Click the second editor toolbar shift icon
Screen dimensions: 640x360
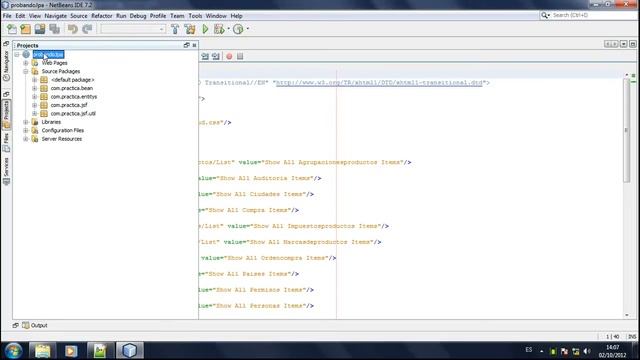pos(216,56)
